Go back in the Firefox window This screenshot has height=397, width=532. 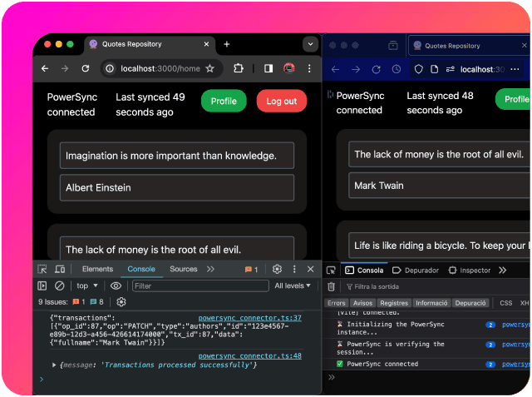[x=335, y=70]
